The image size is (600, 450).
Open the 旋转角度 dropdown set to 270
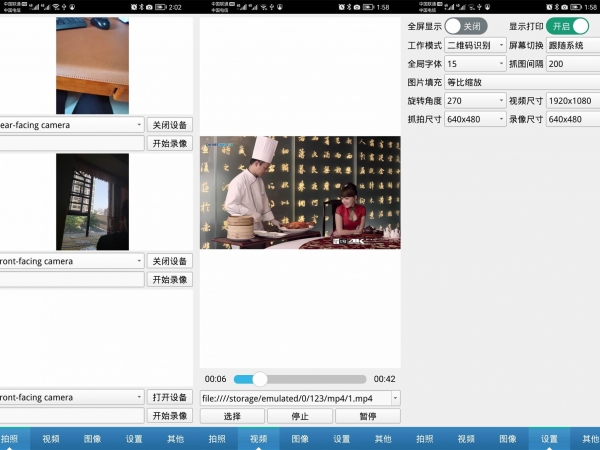click(475, 101)
